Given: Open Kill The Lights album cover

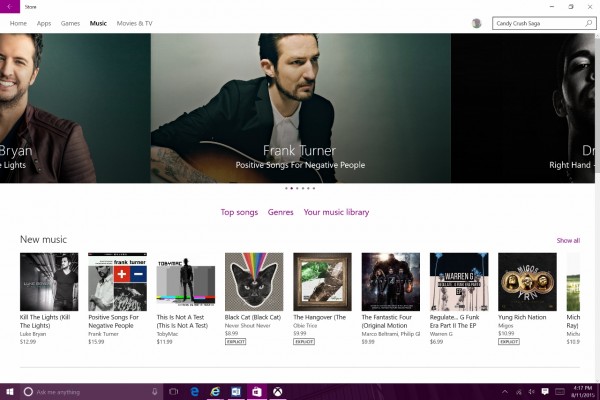Looking at the screenshot, I should pyautogui.click(x=49, y=282).
